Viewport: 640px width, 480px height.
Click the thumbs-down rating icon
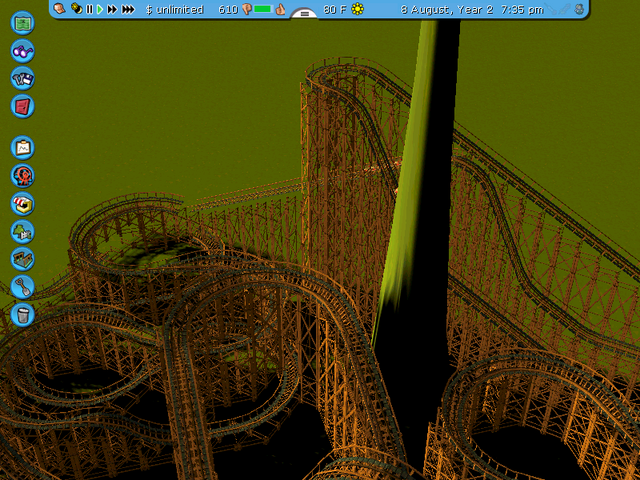(x=247, y=9)
